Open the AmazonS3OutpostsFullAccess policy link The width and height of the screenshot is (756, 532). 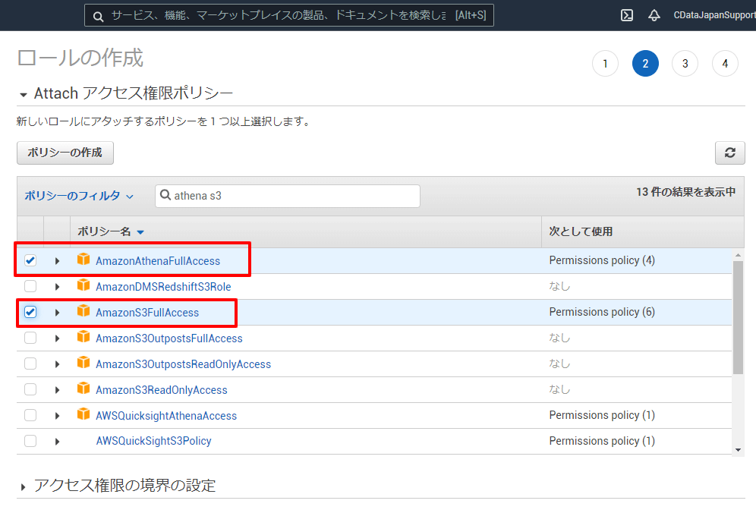[x=169, y=338]
